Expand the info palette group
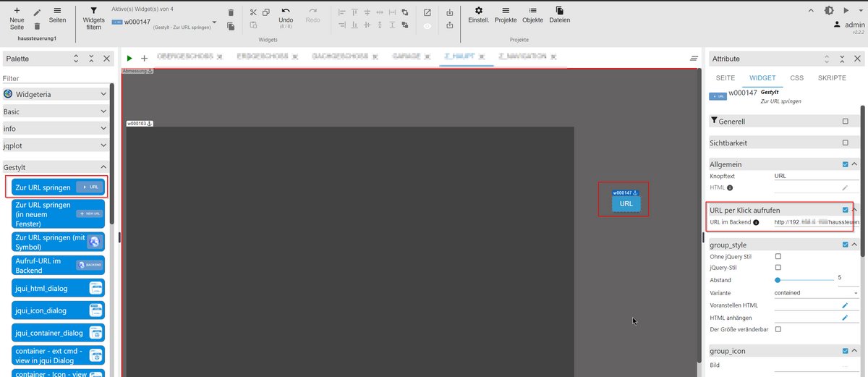 (55, 129)
